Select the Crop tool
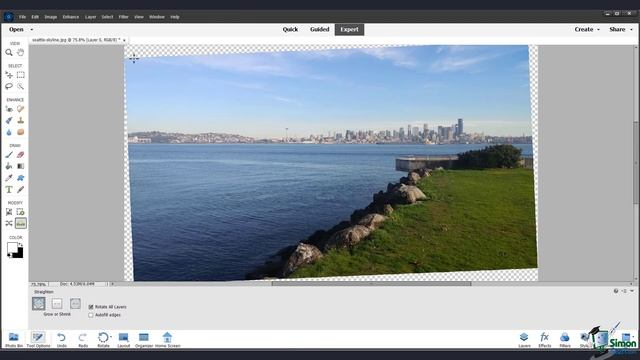Screen dimensions: 640x360 pyautogui.click(x=9, y=212)
